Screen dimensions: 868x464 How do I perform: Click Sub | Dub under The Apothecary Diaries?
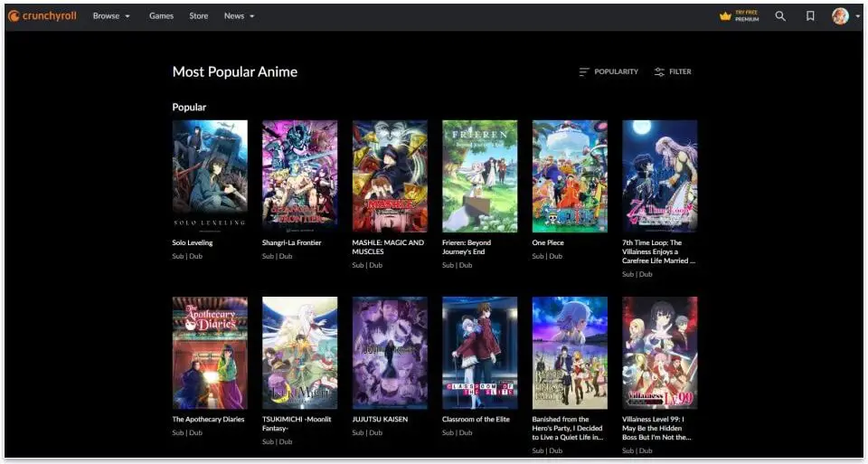(187, 433)
